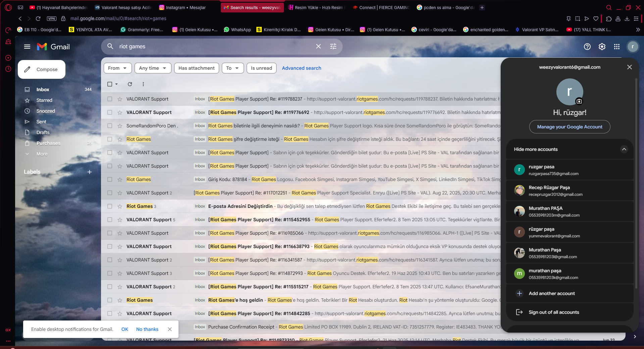Viewport: 644px width, 349px height.
Task: Change profile picture camera icon
Action: pos(579,101)
